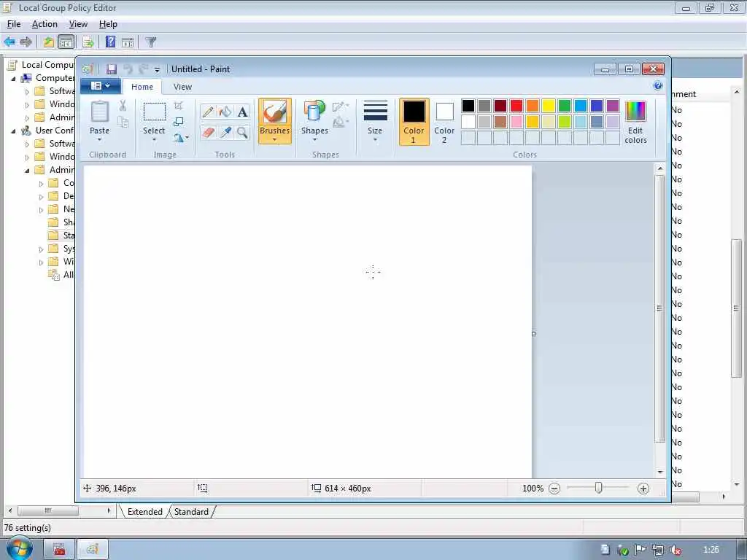Screen dimensions: 747x560
Task: Select the Color 1 button
Action: (x=414, y=122)
